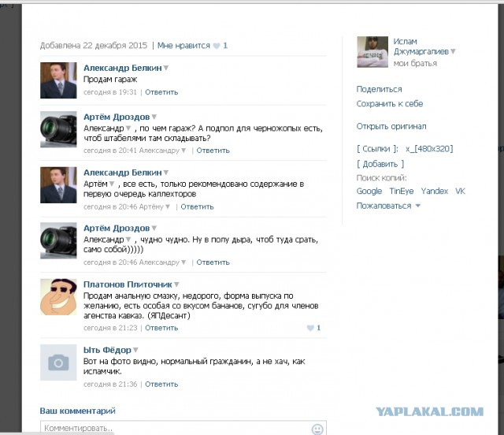Click Ответить on the 20:41 comment

coord(213,151)
